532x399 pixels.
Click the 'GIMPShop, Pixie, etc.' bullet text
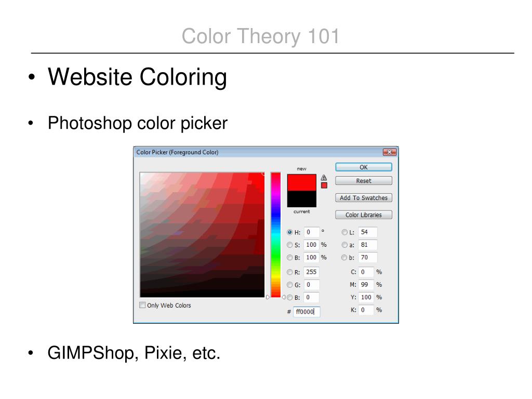134,353
